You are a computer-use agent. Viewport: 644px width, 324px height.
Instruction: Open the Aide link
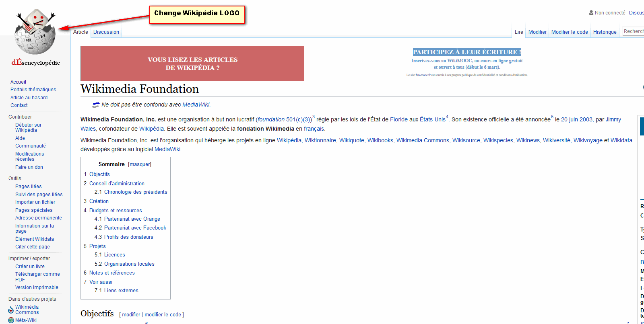point(20,138)
